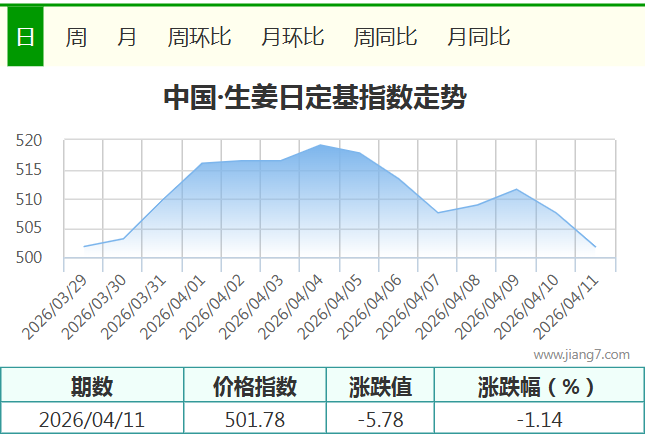645x440 pixels.
Task: Open the 周同比 tab
Action: (386, 37)
